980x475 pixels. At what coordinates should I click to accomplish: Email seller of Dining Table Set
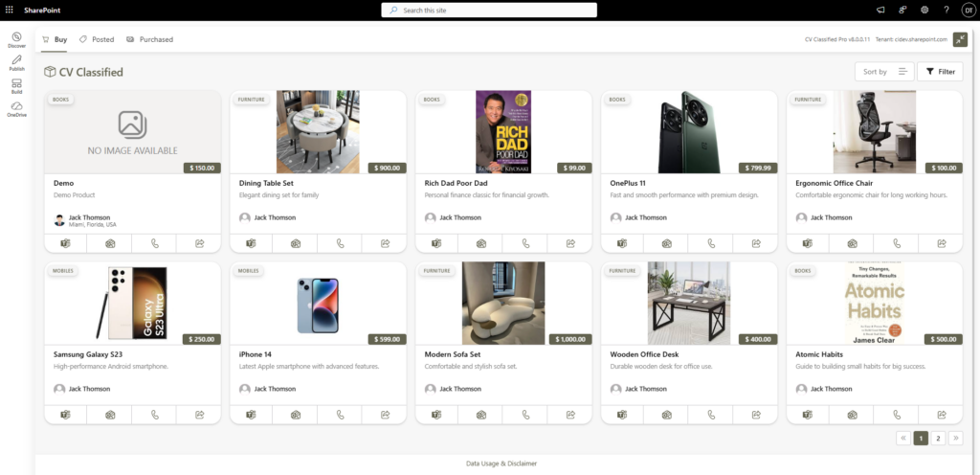coord(296,244)
